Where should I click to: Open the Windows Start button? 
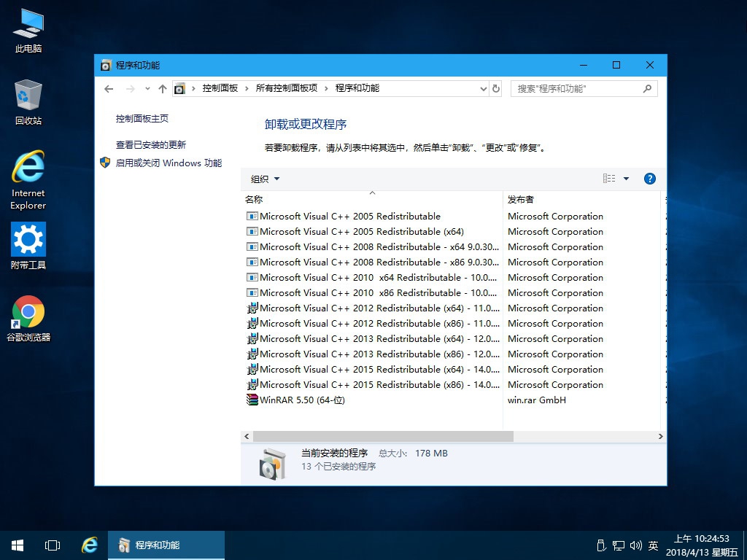click(x=18, y=545)
